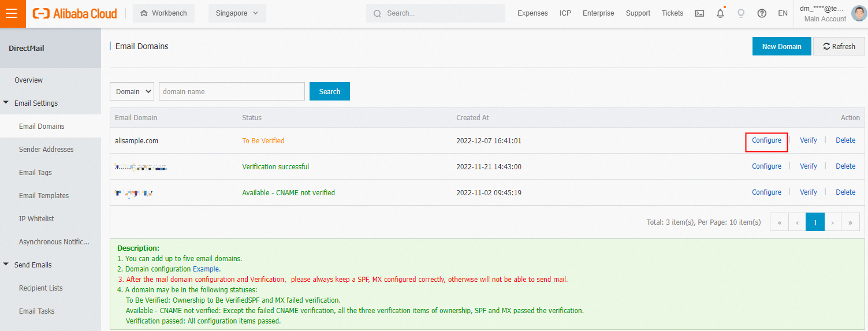Click the To Be Verified status
This screenshot has height=331, width=868.
click(263, 140)
